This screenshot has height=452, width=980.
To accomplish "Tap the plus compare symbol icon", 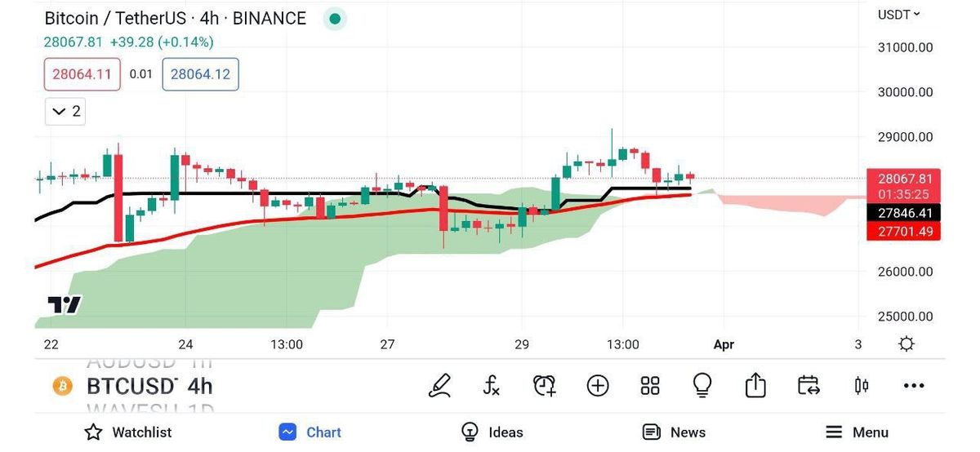I will coord(598,385).
